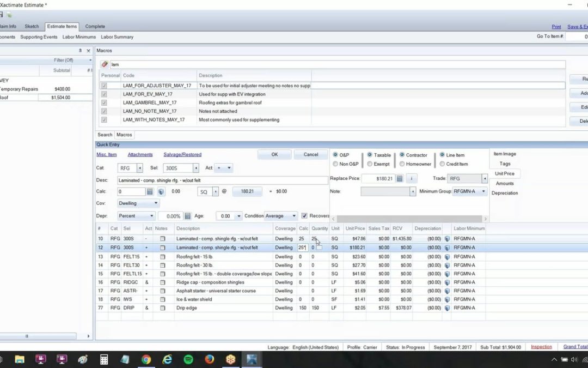Viewport: 588px width, 368px height.
Task: Toggle Personal checkbox for LAM_FOR_EV_MAY_17
Action: 104,94
